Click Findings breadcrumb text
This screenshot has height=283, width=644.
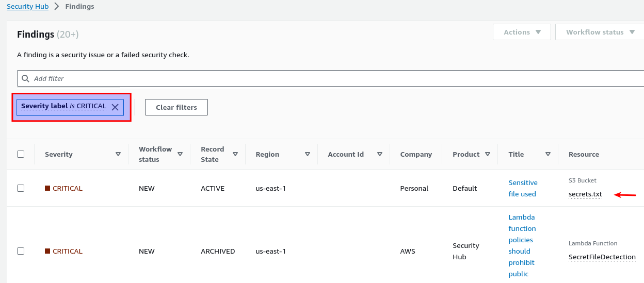[80, 7]
